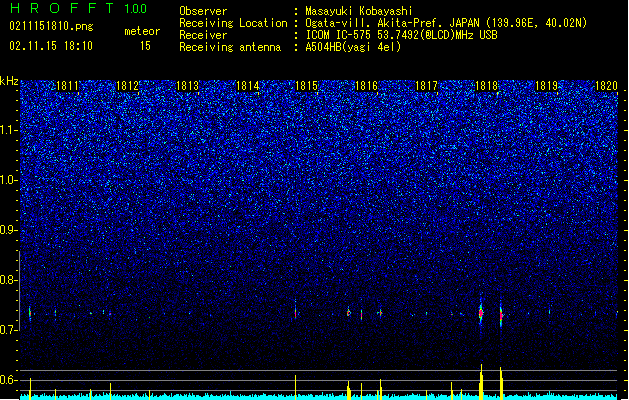Click the 'meteor' label
This screenshot has width=629, height=400.
142,31
